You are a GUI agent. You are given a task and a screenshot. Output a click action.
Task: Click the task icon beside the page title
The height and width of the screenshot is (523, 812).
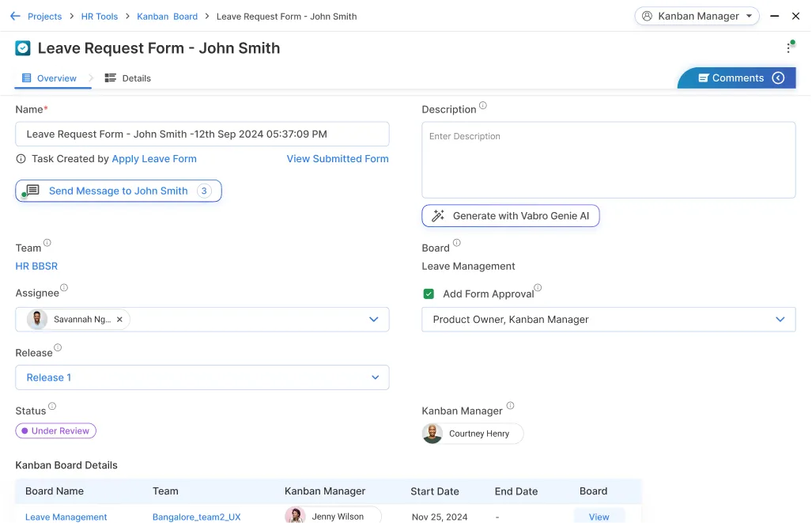click(23, 48)
